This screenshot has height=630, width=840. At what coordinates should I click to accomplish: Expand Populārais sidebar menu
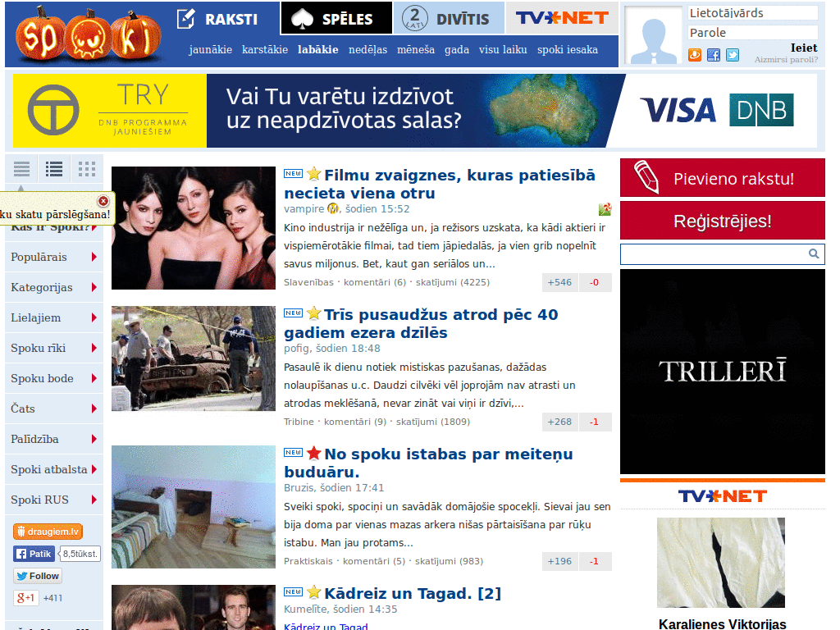(54, 257)
